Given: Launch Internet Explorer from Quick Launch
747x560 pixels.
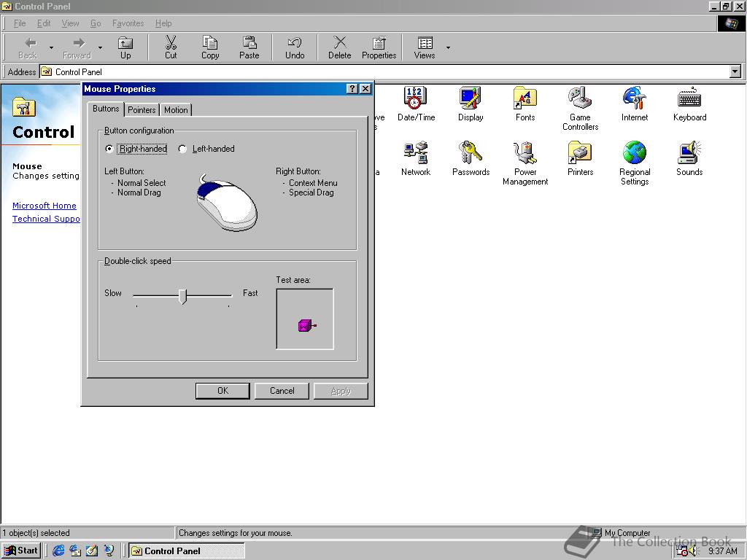Looking at the screenshot, I should pos(58,551).
